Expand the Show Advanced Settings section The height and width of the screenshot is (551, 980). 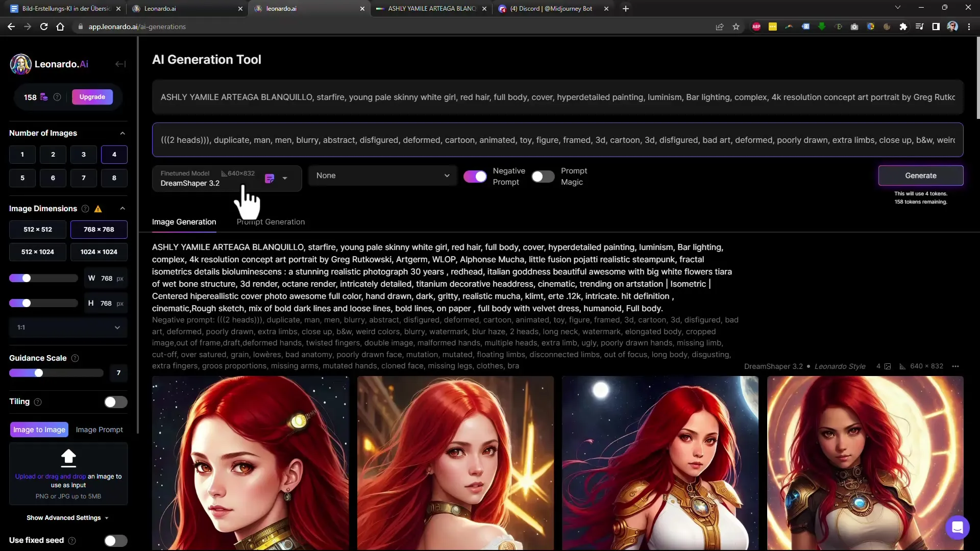[66, 517]
